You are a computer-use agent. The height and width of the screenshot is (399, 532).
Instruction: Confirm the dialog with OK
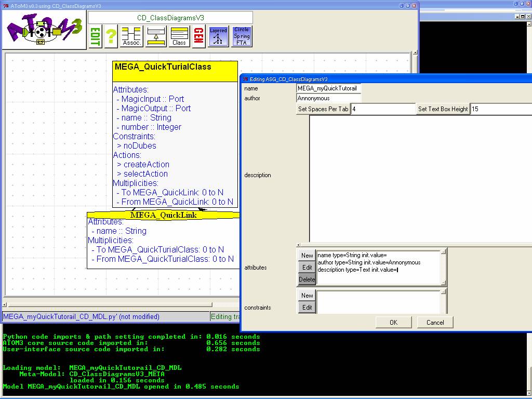pos(394,322)
